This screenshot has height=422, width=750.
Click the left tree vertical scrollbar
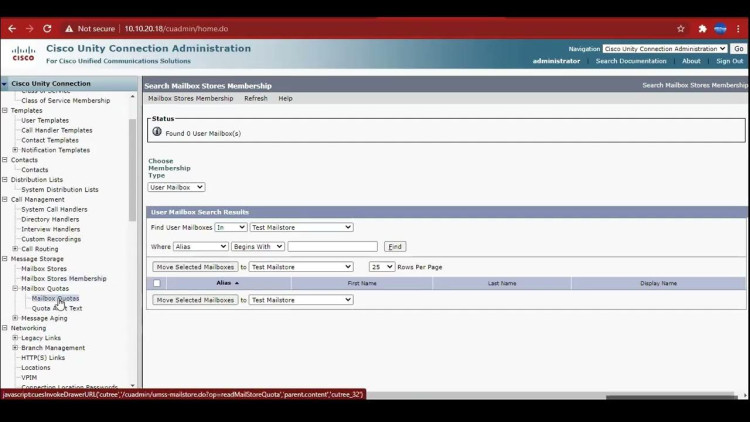pos(132,170)
